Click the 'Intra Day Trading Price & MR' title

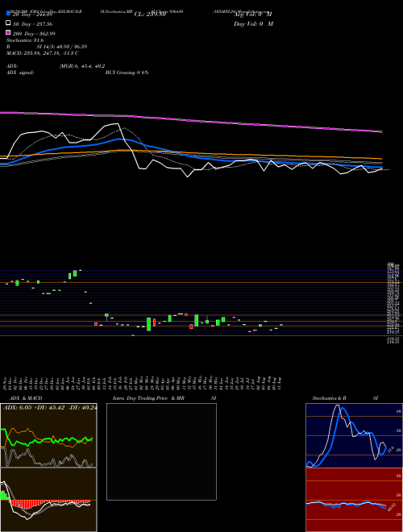click(148, 398)
